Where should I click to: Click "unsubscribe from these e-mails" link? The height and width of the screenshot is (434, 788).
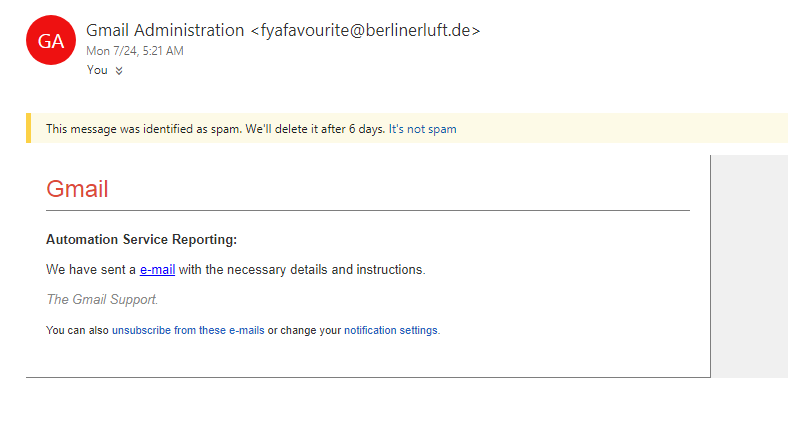pyautogui.click(x=188, y=330)
